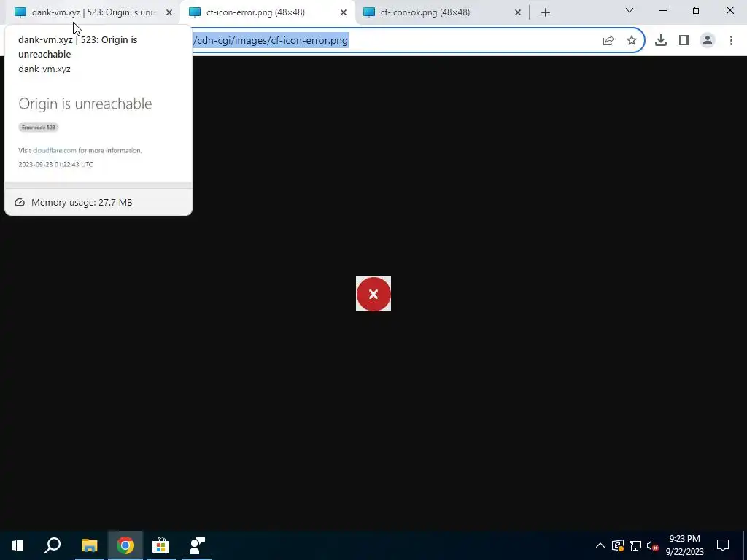Click tab favicon on cf-icon-error.png tab
The width and height of the screenshot is (747, 560).
194,12
